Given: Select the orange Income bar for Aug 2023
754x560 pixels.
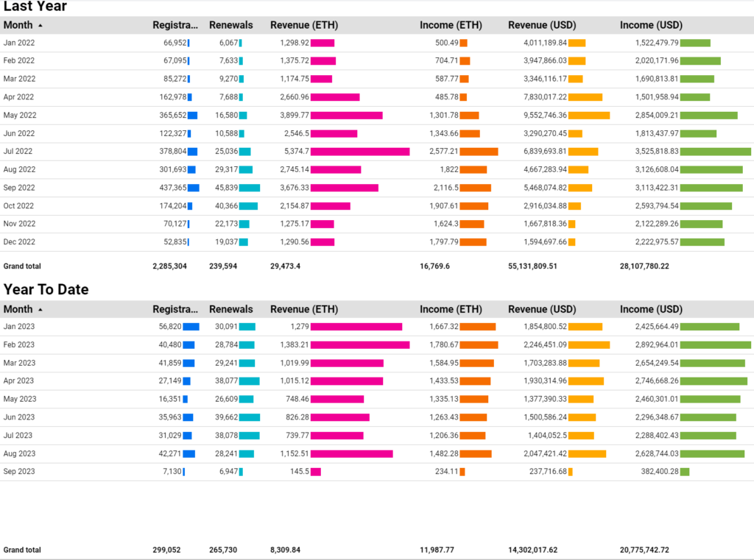Looking at the screenshot, I should click(477, 454).
